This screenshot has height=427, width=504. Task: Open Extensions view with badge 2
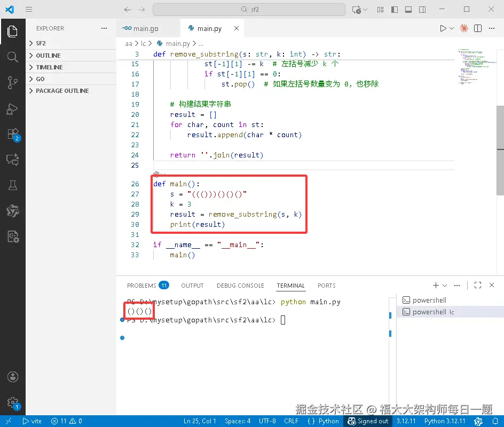[13, 135]
